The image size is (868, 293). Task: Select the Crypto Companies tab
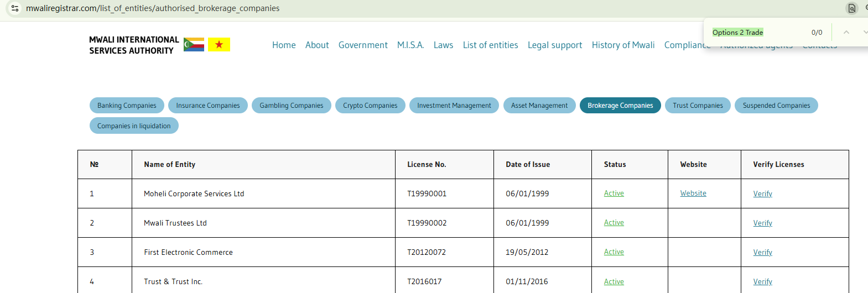pyautogui.click(x=370, y=106)
